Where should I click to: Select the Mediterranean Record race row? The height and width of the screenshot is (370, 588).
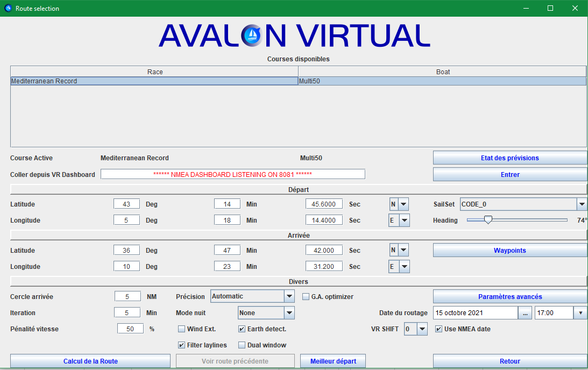154,81
